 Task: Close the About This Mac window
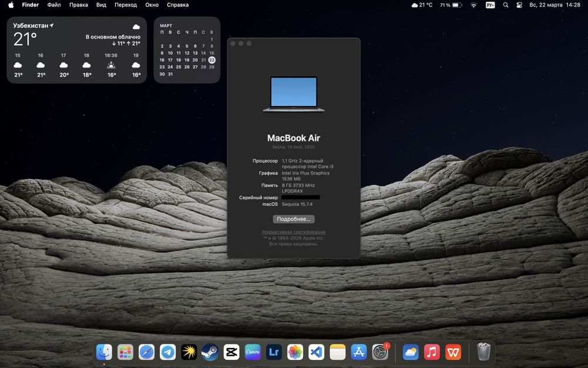click(x=233, y=44)
